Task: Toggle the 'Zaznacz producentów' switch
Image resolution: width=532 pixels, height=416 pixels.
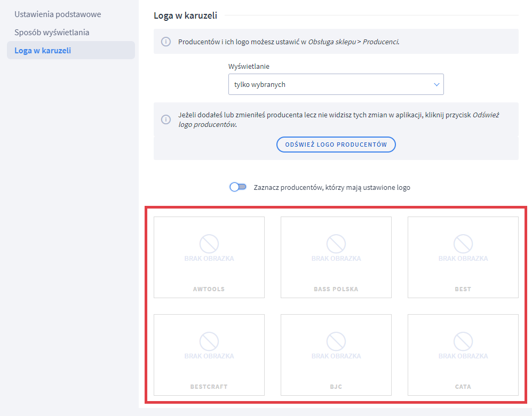Action: pyautogui.click(x=238, y=187)
